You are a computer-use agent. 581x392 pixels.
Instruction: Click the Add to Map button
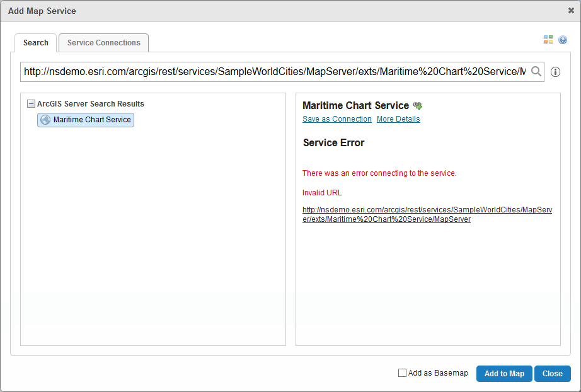pos(504,374)
